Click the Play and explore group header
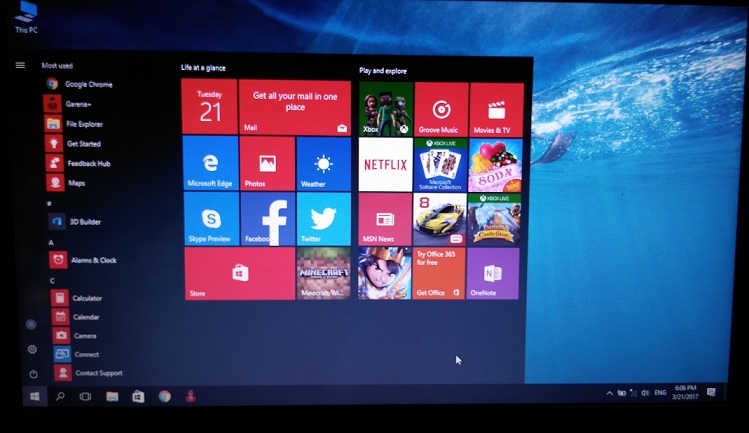The image size is (749, 433). 383,71
